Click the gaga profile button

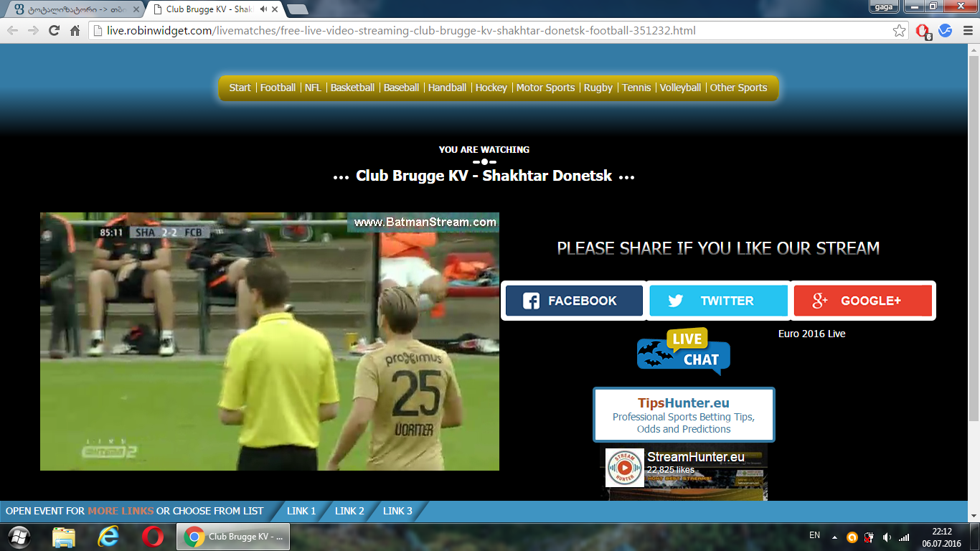(884, 6)
